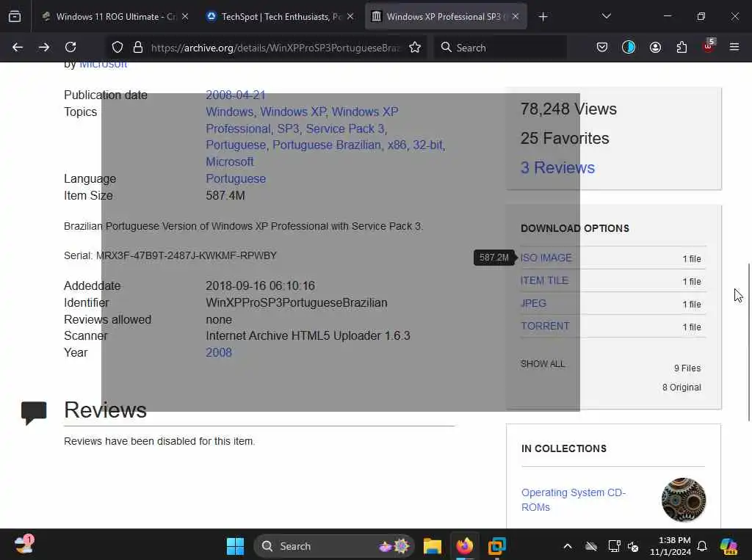Viewport: 752px width, 560px height.
Task: Click the Windows topic link
Action: (229, 112)
